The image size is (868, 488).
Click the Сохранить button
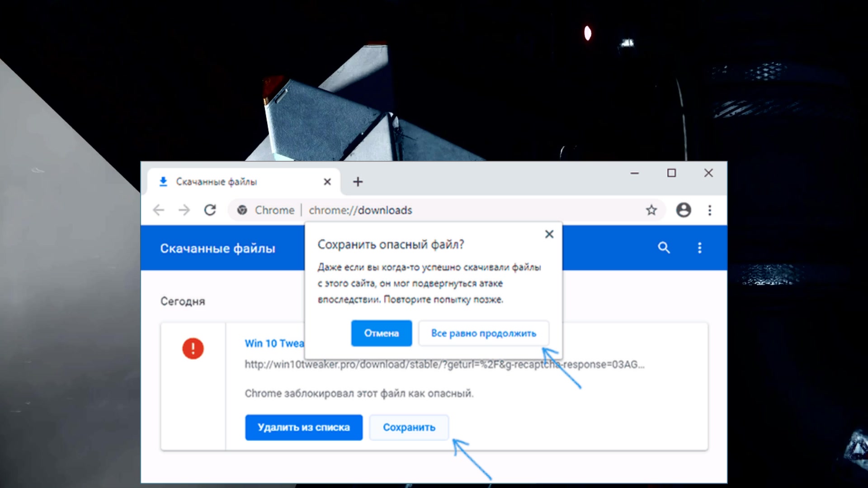(x=409, y=427)
